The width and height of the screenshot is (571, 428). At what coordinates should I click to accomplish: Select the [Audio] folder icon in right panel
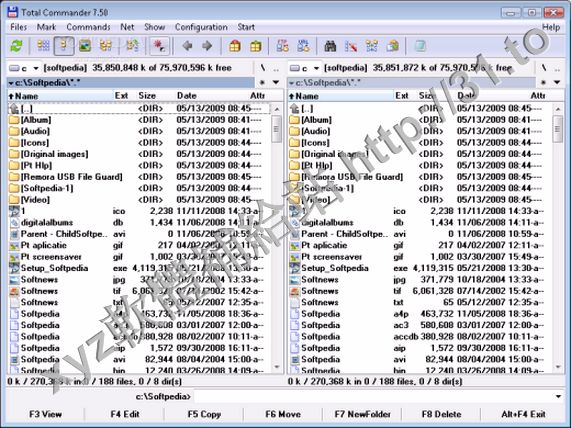pyautogui.click(x=295, y=131)
